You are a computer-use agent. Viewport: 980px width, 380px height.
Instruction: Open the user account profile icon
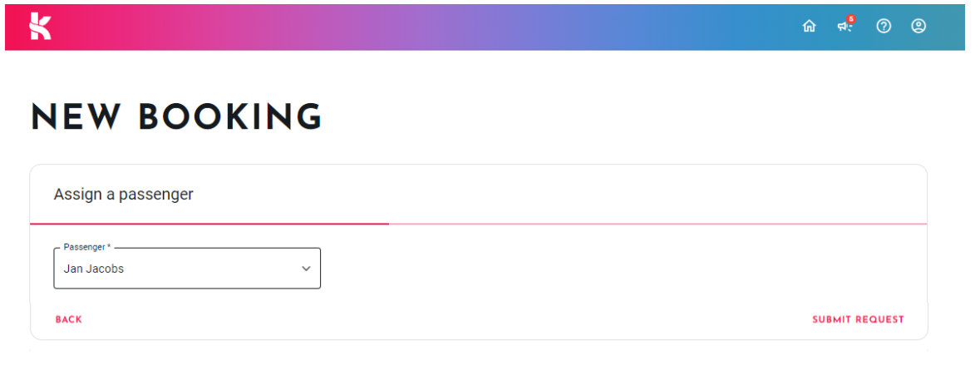click(x=918, y=27)
